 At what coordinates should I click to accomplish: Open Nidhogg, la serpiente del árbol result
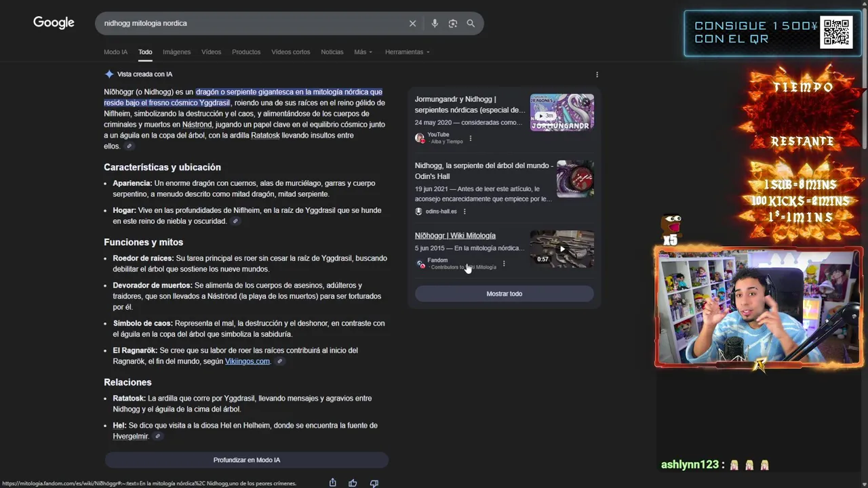tap(484, 171)
